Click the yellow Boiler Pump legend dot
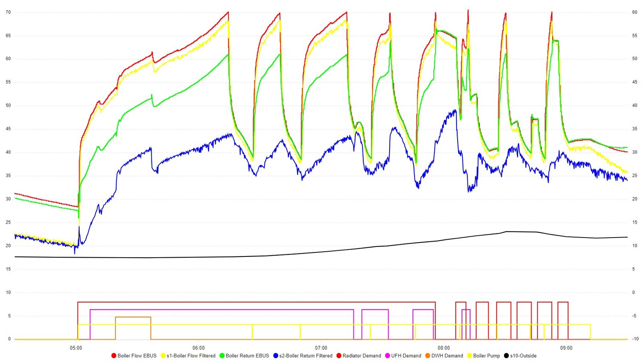 click(x=469, y=356)
